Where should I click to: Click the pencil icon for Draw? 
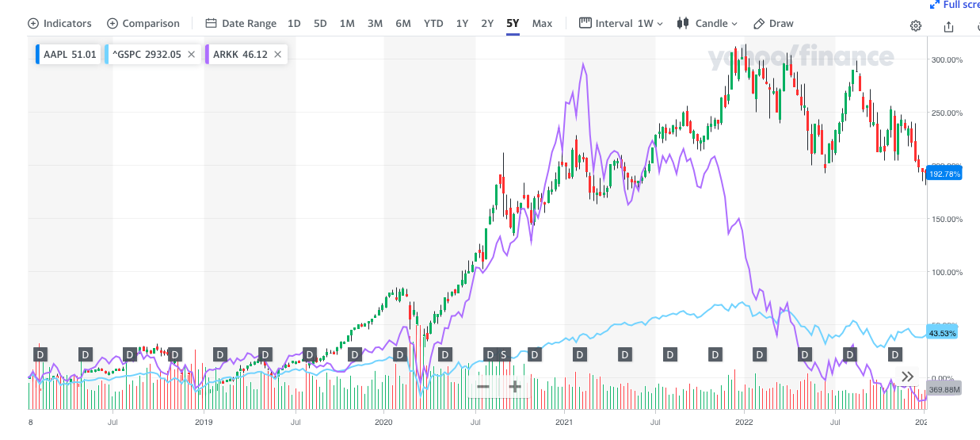click(759, 23)
